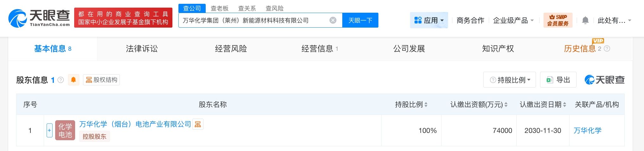Viewport: 644px width, 151px height.
Task: Click help icon next to 股东信息
Action: click(x=61, y=80)
